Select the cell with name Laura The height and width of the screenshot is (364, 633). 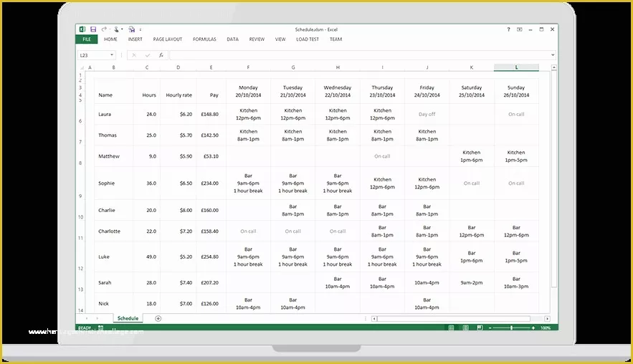point(114,114)
